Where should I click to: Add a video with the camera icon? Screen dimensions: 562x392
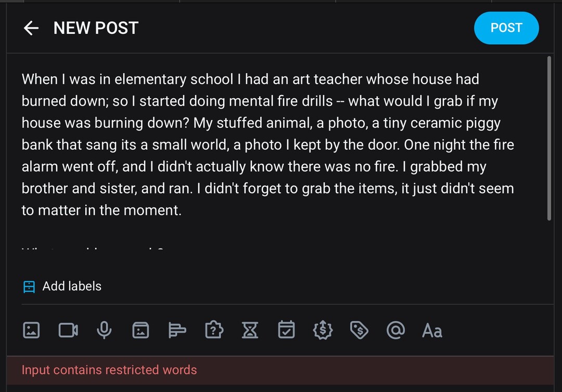coord(68,330)
